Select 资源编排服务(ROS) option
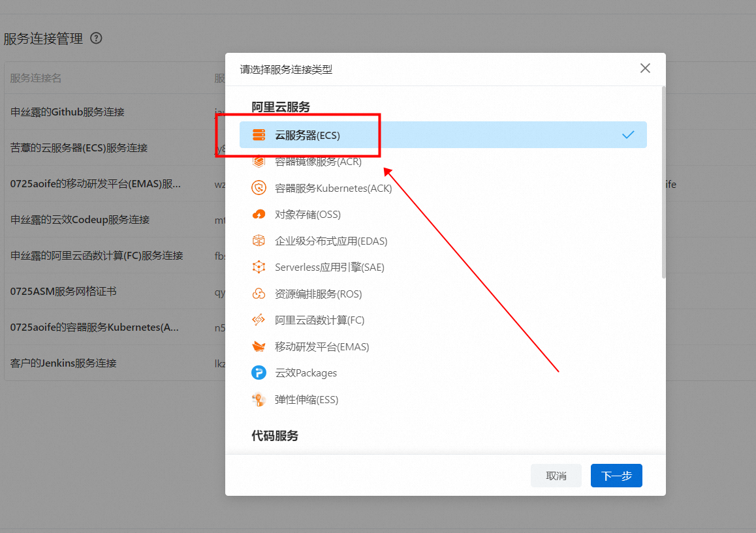This screenshot has height=533, width=756. (x=443, y=294)
